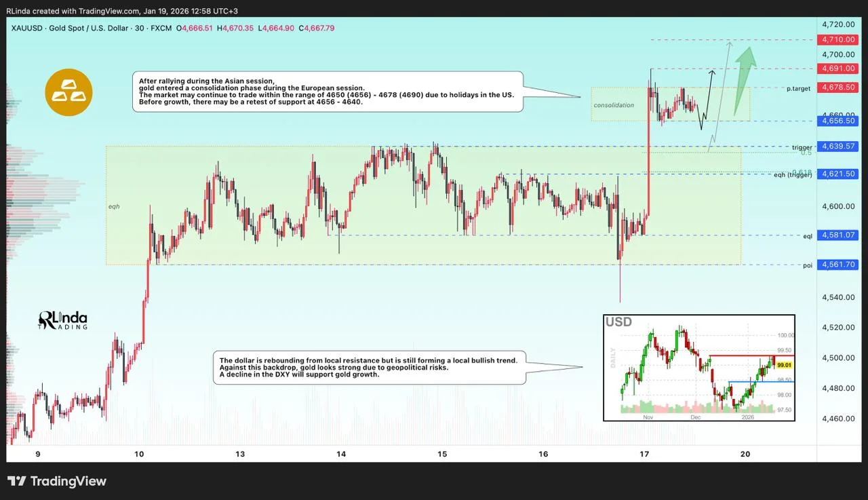Click the trigger label beside 4,639.57
Viewport: 868px width, 500px height.
(801, 147)
